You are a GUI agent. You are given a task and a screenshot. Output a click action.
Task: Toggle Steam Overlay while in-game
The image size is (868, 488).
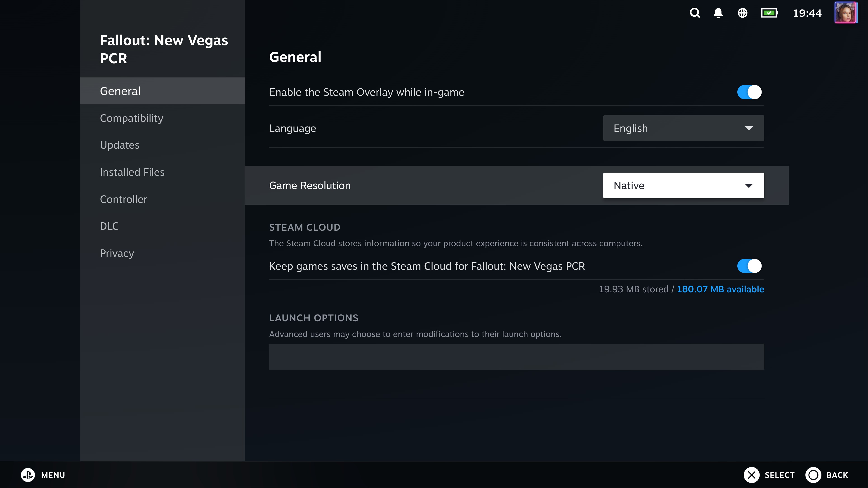(749, 92)
